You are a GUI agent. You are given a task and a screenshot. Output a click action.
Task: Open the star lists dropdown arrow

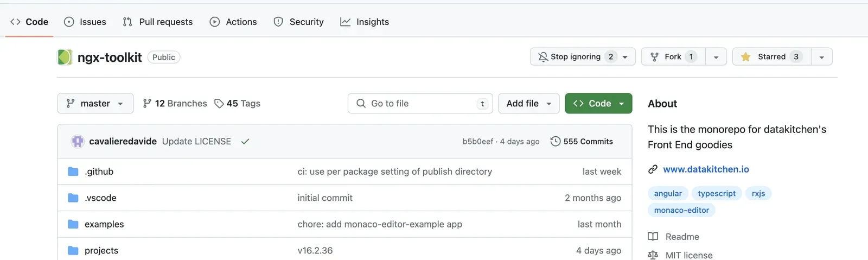[822, 57]
